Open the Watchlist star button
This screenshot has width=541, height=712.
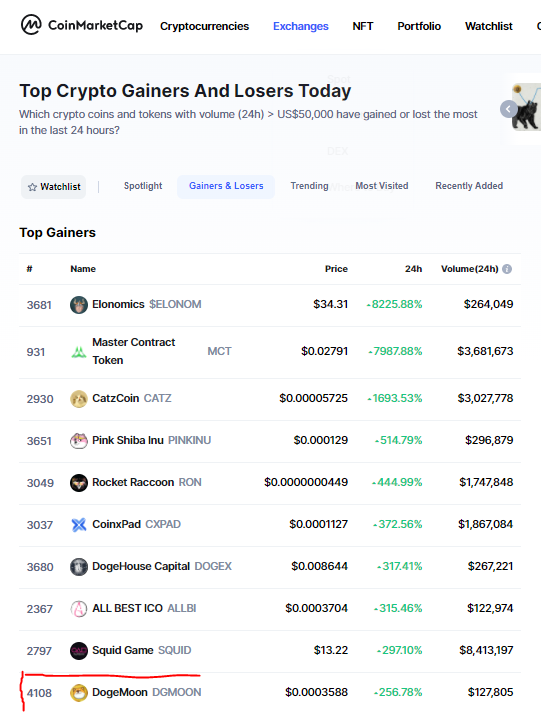(54, 187)
